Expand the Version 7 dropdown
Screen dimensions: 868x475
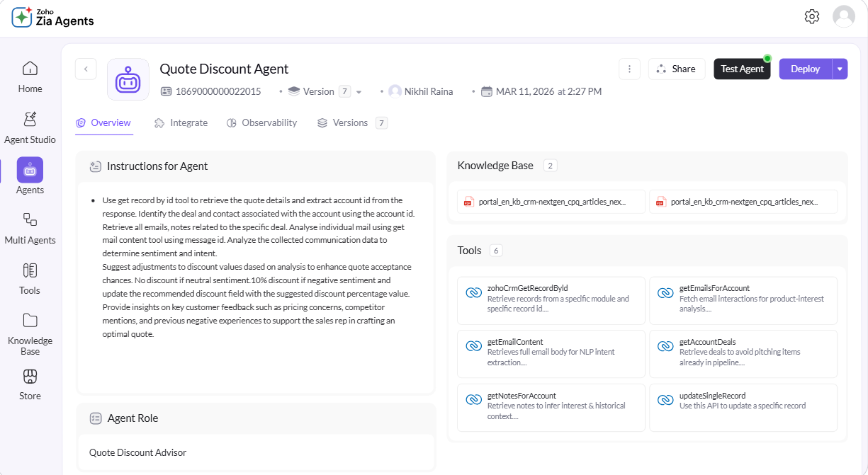coord(359,92)
